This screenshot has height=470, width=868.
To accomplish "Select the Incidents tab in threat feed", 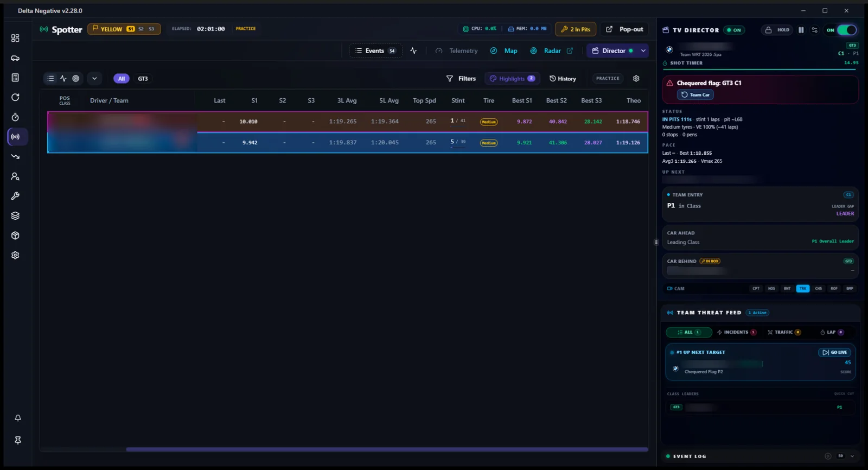I will click(736, 332).
